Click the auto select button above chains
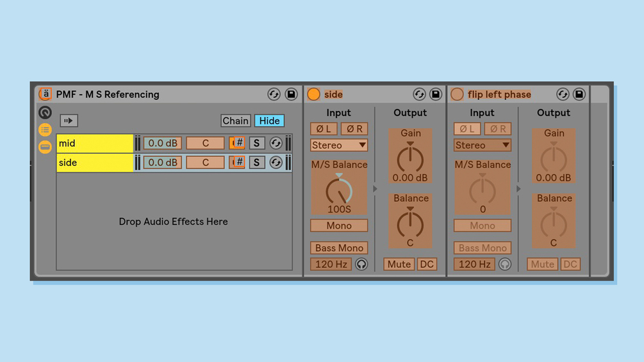This screenshot has width=644, height=362. (69, 120)
